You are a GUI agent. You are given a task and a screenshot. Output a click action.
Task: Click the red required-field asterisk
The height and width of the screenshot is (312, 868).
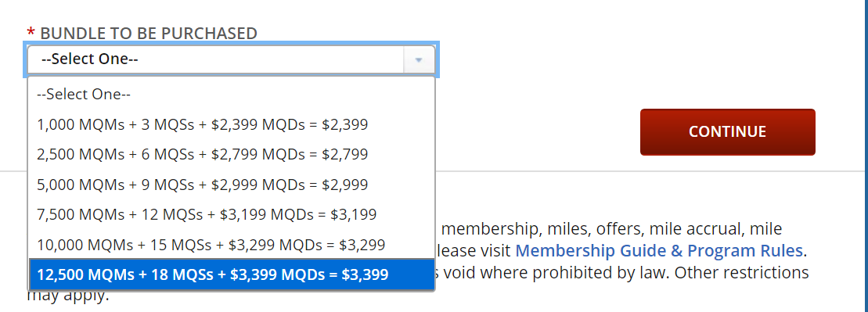coord(31,31)
